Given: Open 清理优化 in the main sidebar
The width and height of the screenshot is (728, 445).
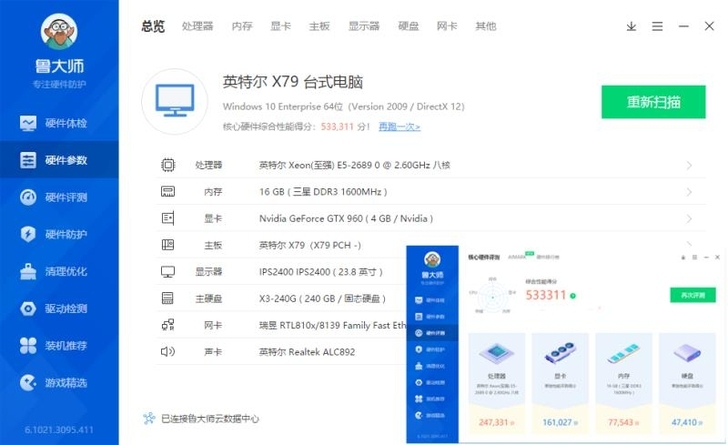Looking at the screenshot, I should point(59,271).
